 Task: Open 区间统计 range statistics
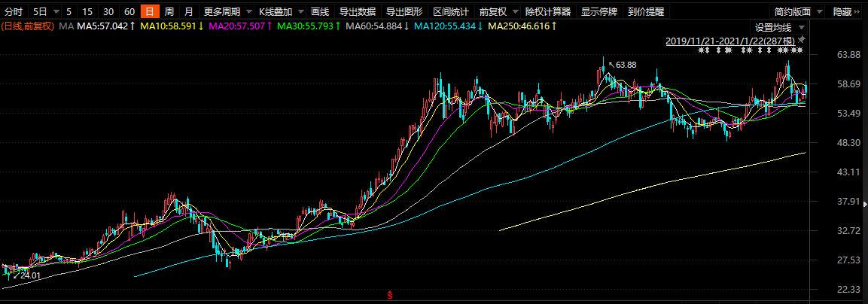click(x=451, y=11)
